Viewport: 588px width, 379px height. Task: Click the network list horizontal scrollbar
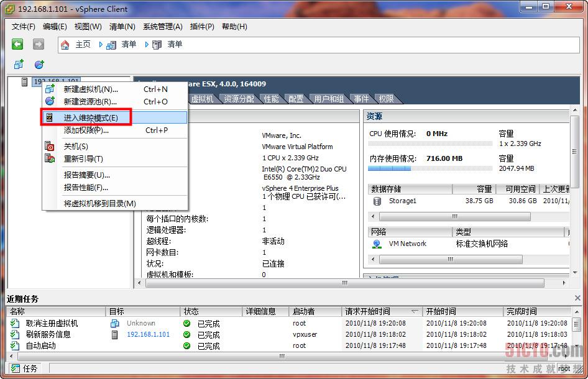(x=451, y=259)
